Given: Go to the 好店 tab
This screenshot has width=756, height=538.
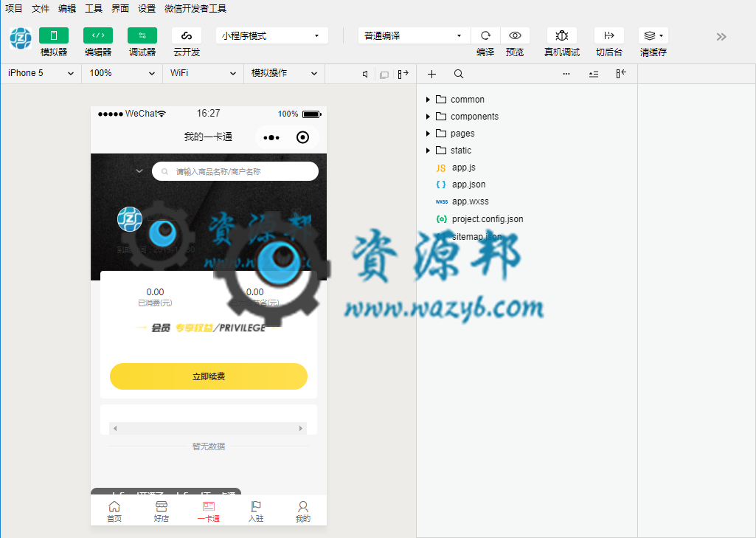Looking at the screenshot, I should click(162, 511).
